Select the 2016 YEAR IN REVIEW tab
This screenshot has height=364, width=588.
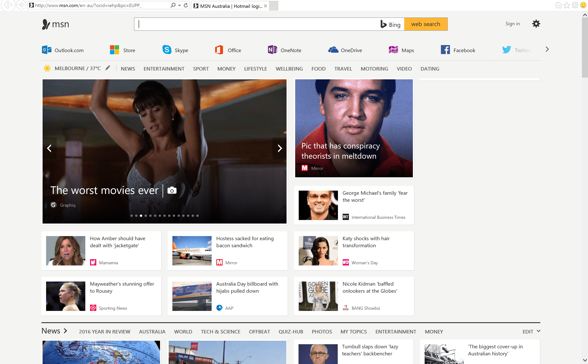click(x=105, y=332)
